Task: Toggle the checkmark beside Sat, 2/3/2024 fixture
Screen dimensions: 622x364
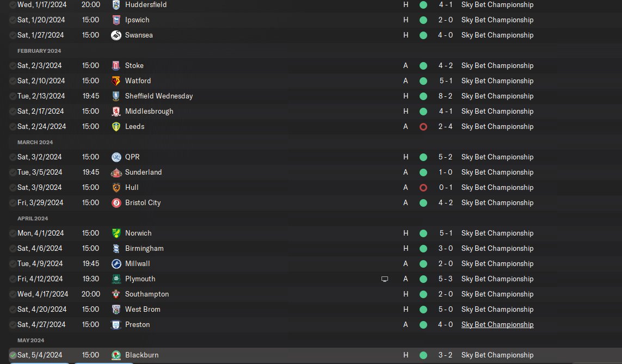Action: (x=13, y=65)
